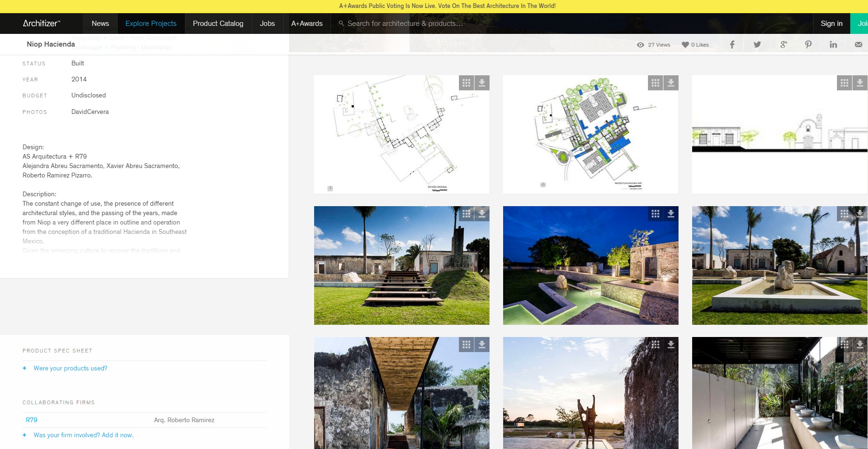Screen dimensions: 868x449
Task: Open Product Catalog menu
Action: click(x=218, y=23)
